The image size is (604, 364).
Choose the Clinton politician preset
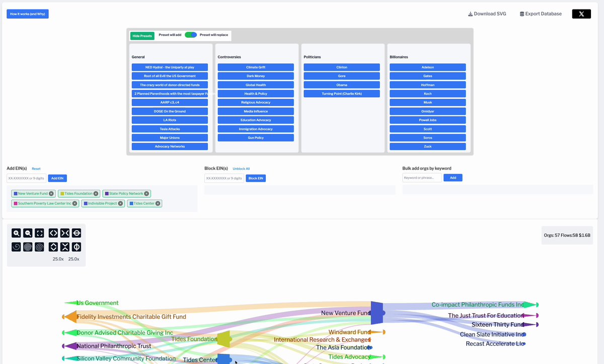point(342,67)
